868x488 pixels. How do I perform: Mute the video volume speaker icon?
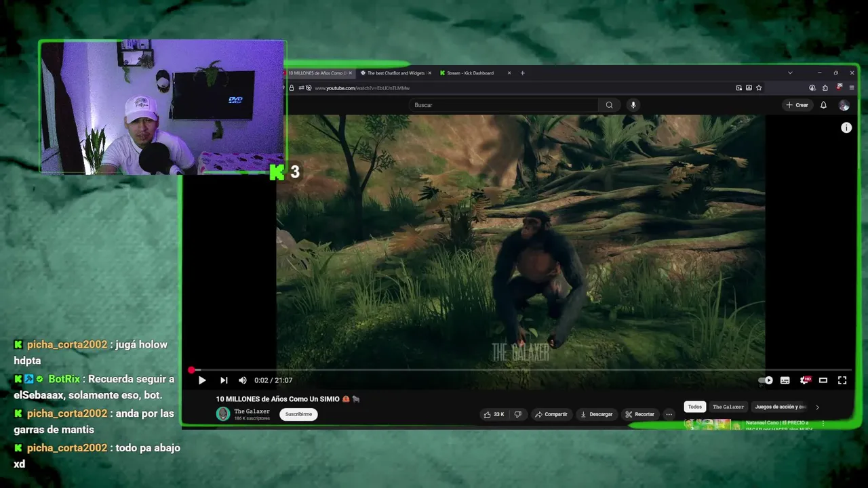coord(243,380)
